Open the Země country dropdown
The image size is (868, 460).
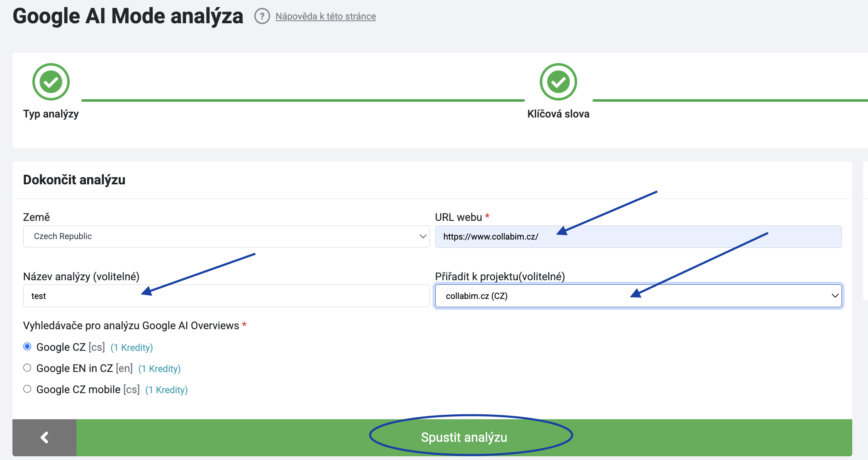226,236
